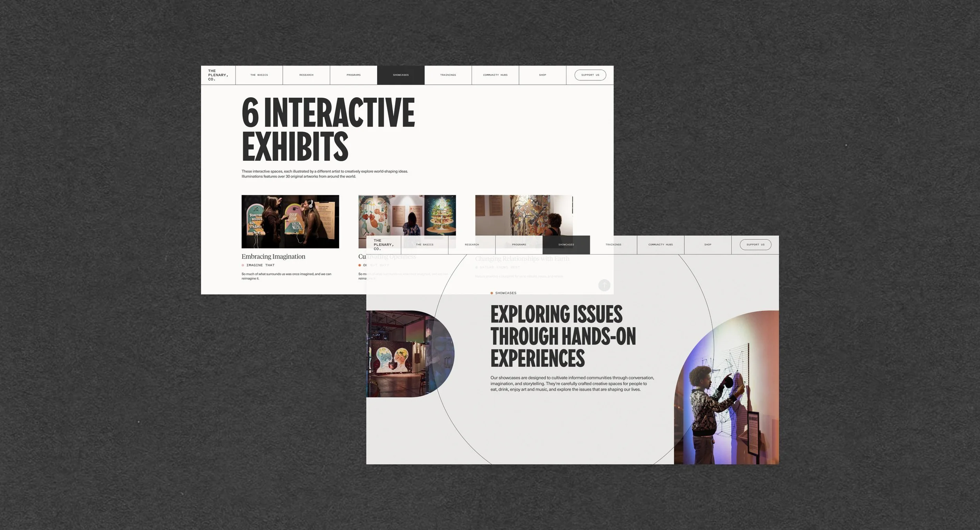
Task: Select The Basics in upper page navigation
Action: click(x=259, y=75)
